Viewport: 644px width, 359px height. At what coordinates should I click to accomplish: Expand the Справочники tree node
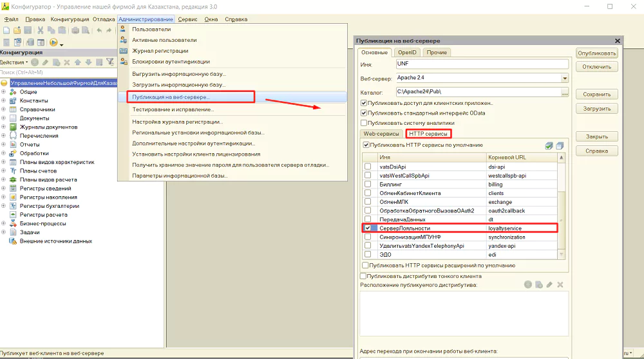pos(3,109)
